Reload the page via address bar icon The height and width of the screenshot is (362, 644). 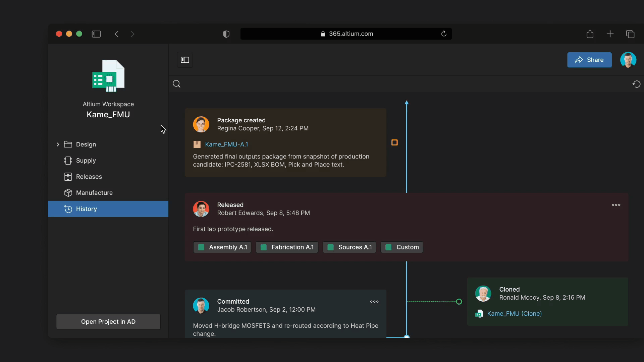444,34
